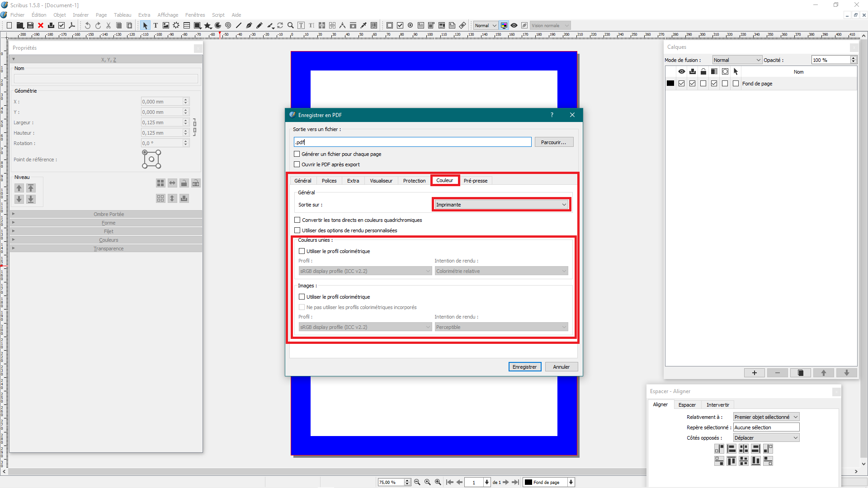Switch to the Pré-presse tab
The width and height of the screenshot is (868, 488).
(x=475, y=181)
